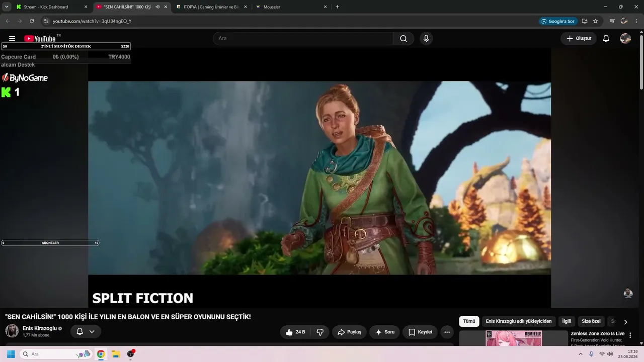Screen dimensions: 644x362
Task: Open the Chrome three-dot menu
Action: [636, 21]
